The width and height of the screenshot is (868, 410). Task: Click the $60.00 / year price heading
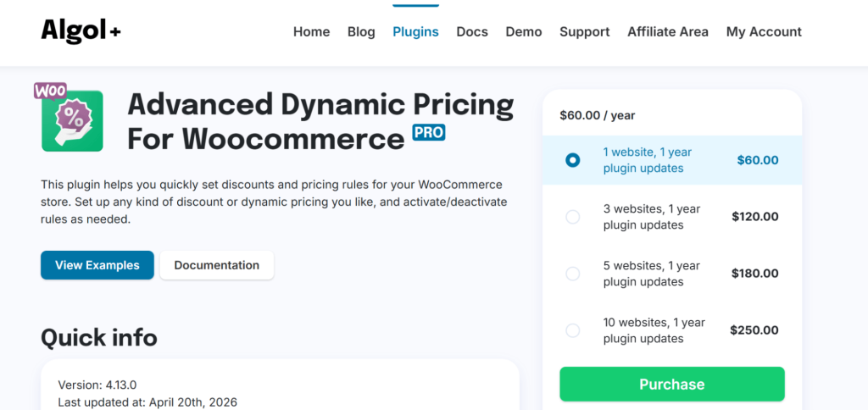coord(598,116)
